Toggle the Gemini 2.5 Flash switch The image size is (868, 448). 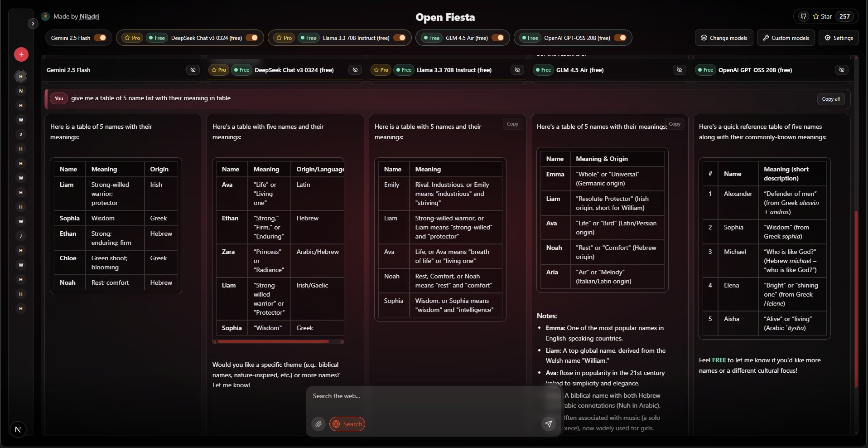pyautogui.click(x=100, y=38)
